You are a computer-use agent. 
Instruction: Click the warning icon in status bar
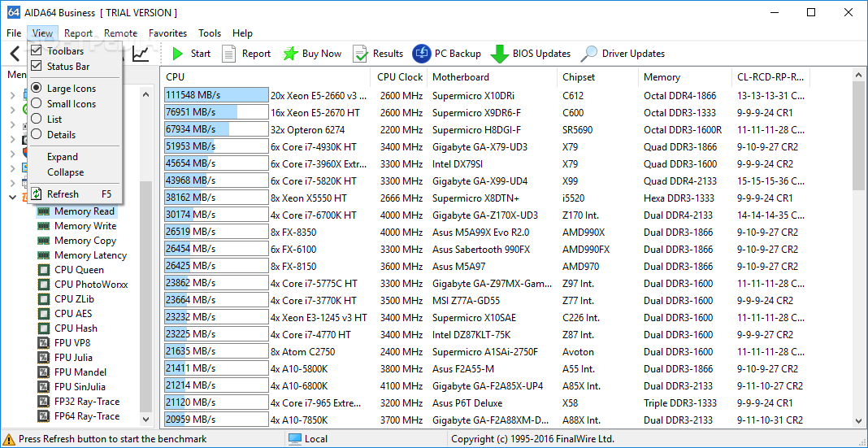point(9,439)
